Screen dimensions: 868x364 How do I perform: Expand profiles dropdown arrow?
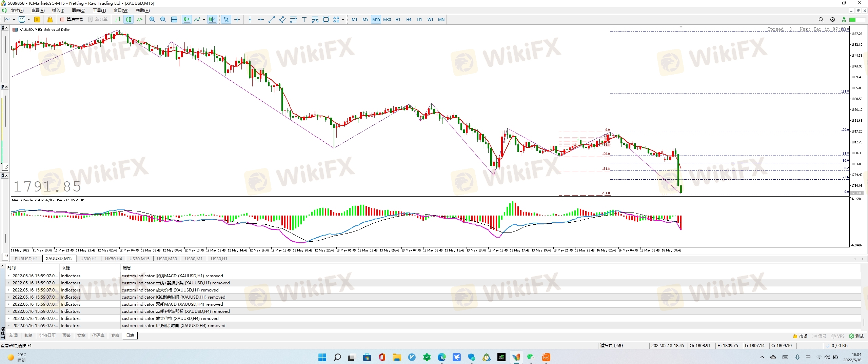point(28,20)
